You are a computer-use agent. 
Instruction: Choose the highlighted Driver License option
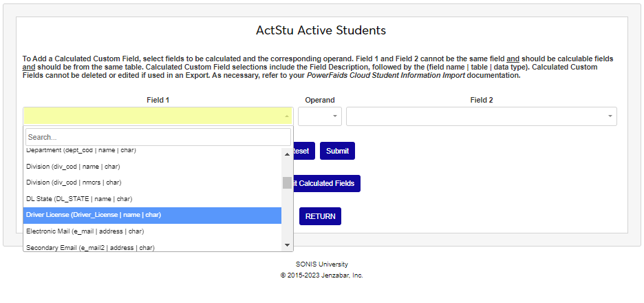(x=94, y=215)
